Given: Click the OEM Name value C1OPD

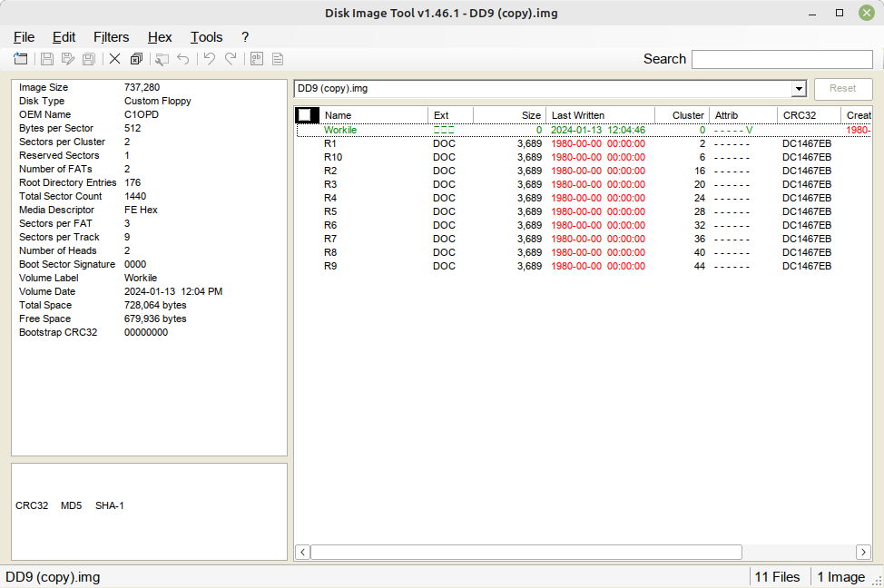Looking at the screenshot, I should point(142,114).
